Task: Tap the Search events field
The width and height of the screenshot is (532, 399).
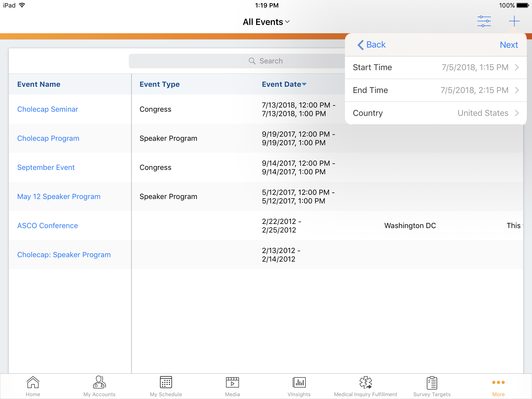Action: pos(236,61)
